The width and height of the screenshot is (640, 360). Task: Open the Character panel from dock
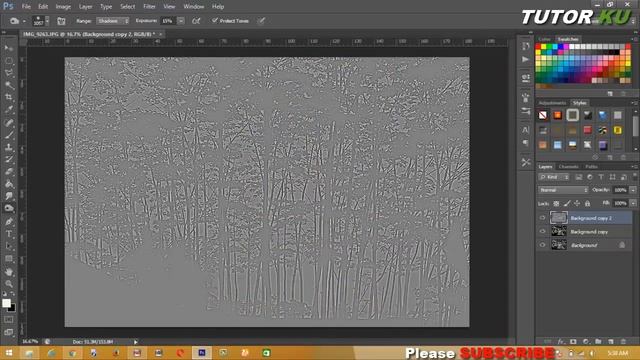tap(526, 130)
